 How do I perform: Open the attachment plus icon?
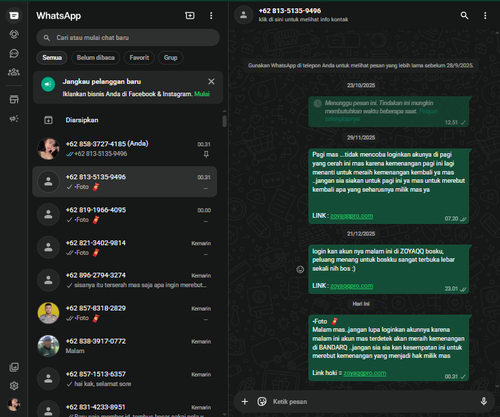coord(245,401)
